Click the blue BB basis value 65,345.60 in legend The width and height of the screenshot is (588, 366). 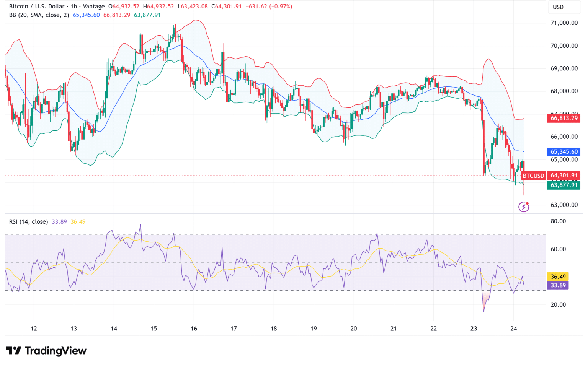pyautogui.click(x=86, y=15)
